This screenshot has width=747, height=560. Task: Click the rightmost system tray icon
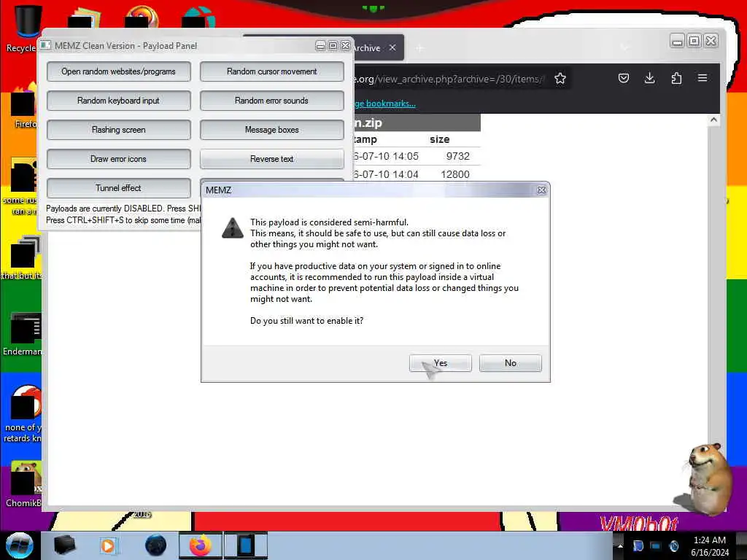673,545
